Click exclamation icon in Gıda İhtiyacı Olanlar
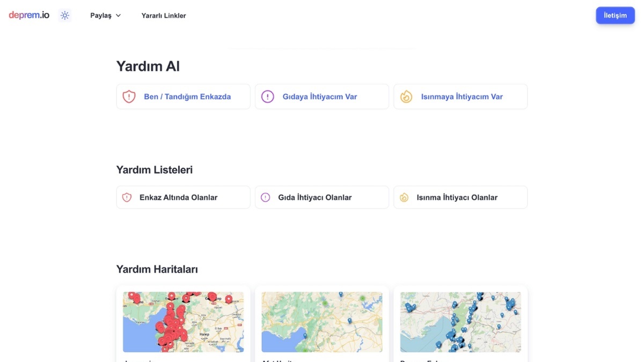 tap(266, 197)
